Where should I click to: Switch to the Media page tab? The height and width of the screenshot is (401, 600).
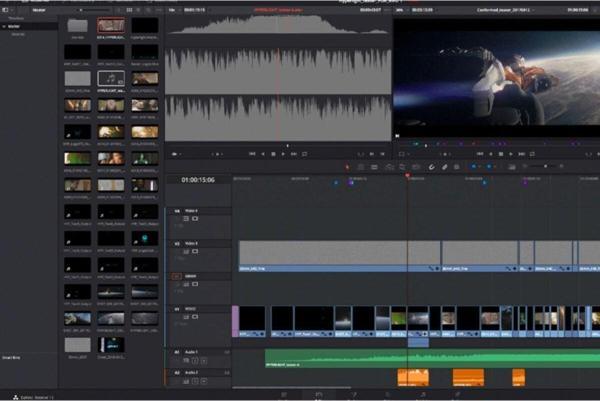pos(284,394)
